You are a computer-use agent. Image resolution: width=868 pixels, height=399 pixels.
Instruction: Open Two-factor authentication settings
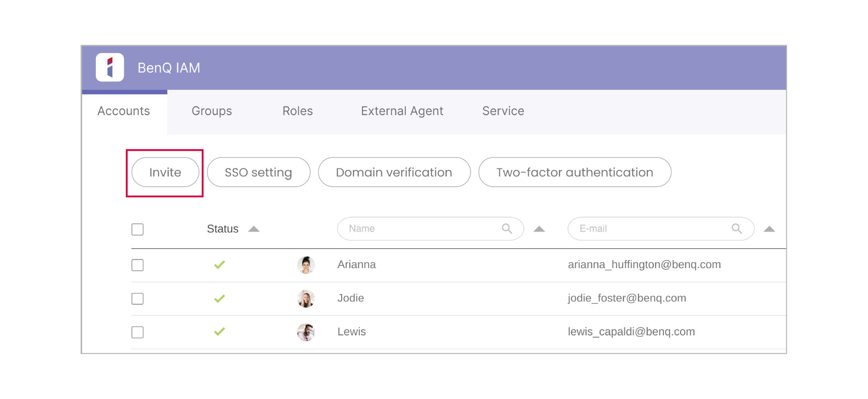point(574,172)
